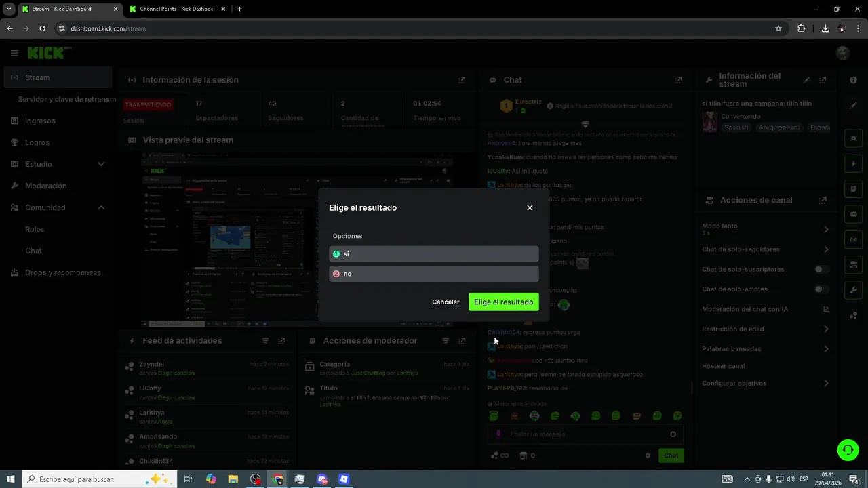Pop out Acciones de canal panel

[x=823, y=200]
